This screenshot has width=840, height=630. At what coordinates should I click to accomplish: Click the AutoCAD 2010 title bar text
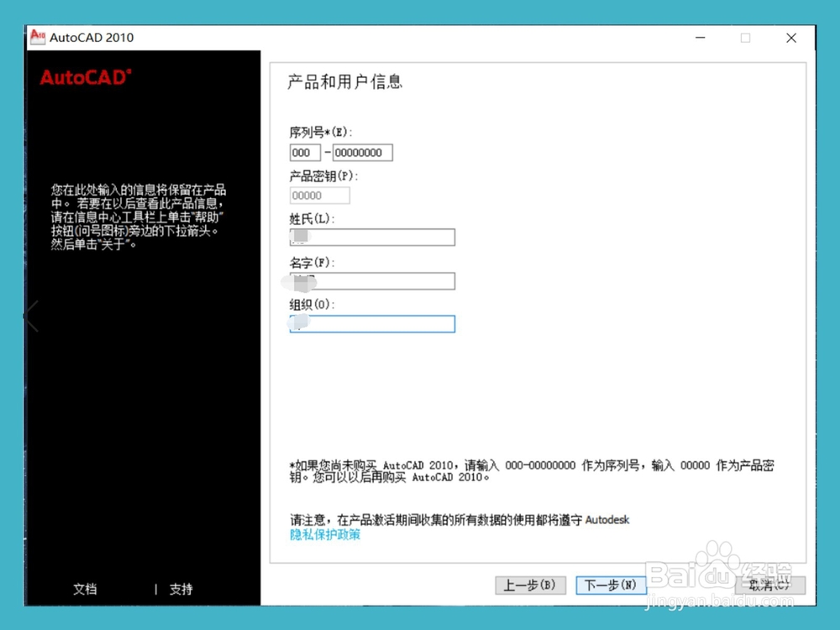[92, 38]
